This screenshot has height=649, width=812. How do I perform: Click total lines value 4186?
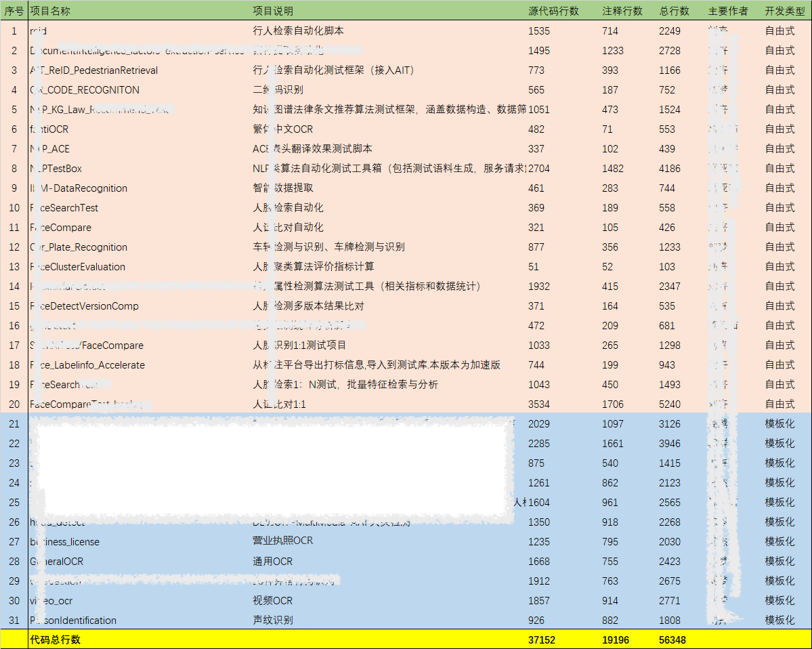click(x=670, y=169)
